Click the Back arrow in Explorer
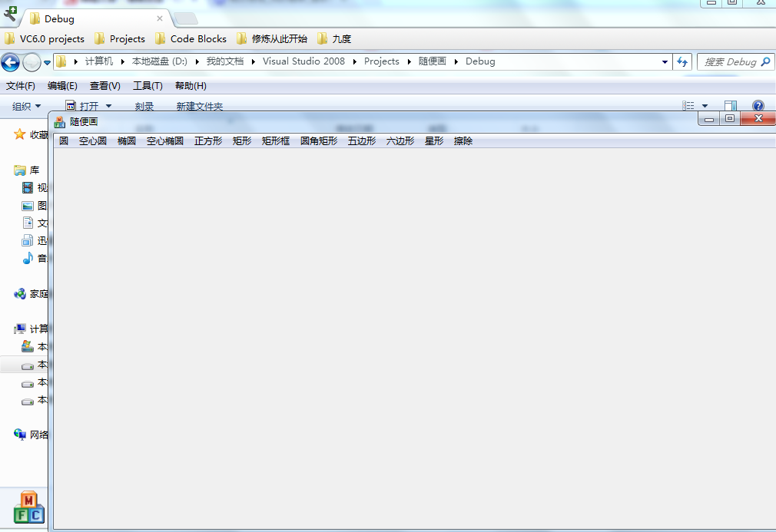 [x=11, y=62]
